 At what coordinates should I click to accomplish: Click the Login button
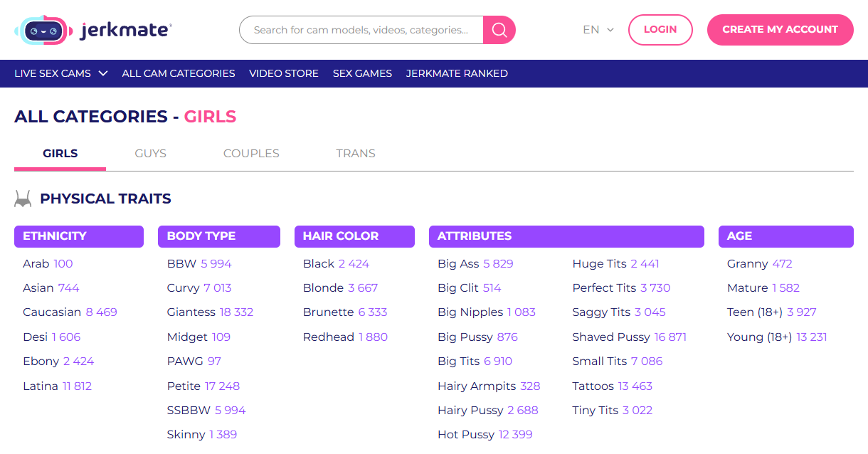[660, 30]
